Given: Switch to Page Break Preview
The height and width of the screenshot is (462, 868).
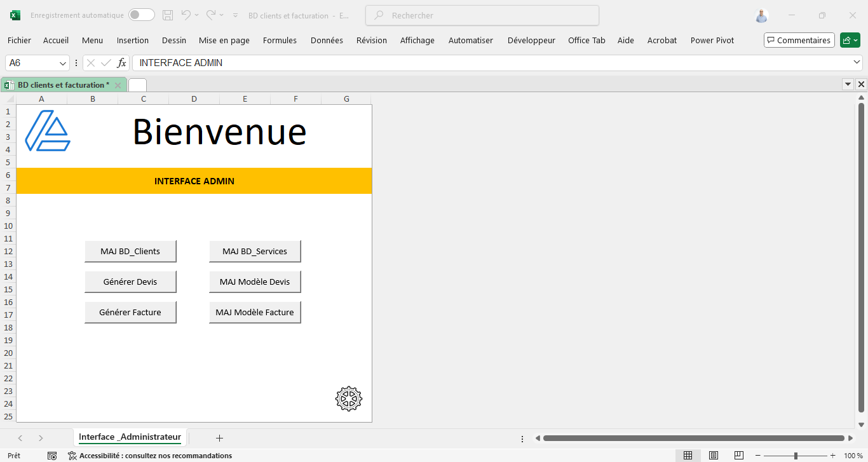Looking at the screenshot, I should tap(738, 456).
